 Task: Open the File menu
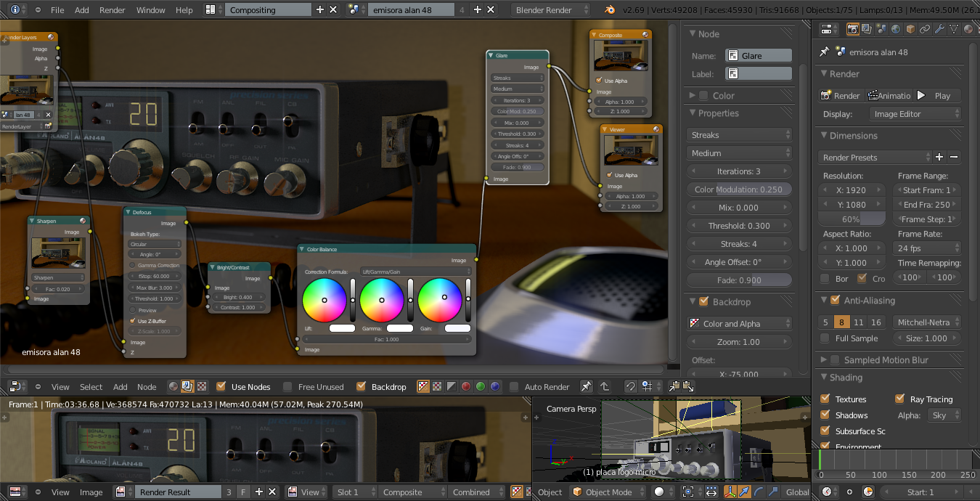click(x=57, y=10)
